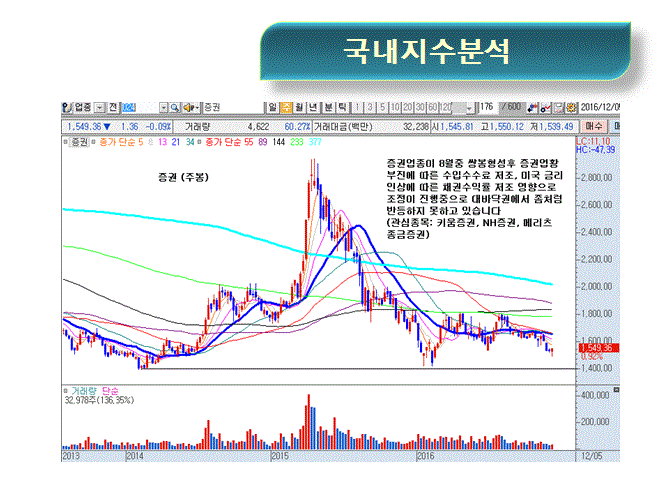The width and height of the screenshot is (668, 498).
Task: Click the open price 1,545.81
Action: coord(457,127)
